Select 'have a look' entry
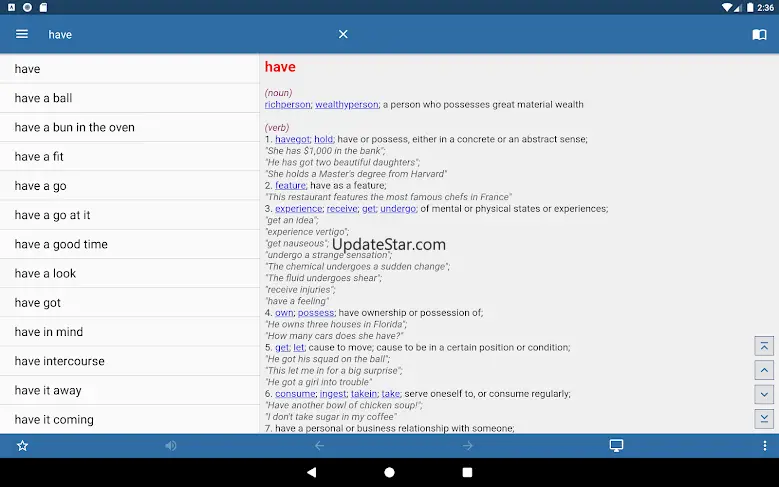779x487 pixels. click(x=130, y=273)
